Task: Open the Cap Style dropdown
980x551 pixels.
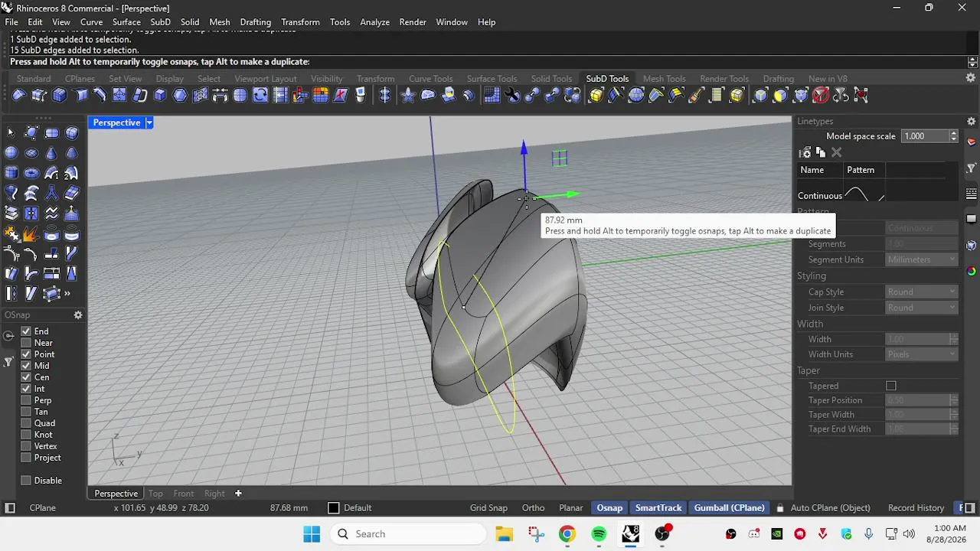Action: tap(922, 292)
